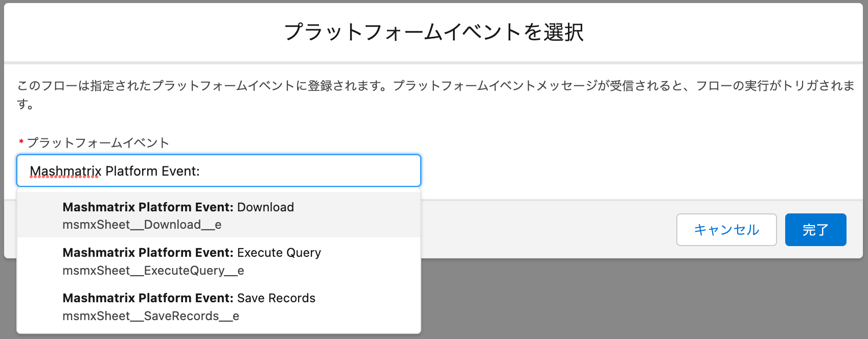Click the プラットフォームイベント field label

coord(98,142)
